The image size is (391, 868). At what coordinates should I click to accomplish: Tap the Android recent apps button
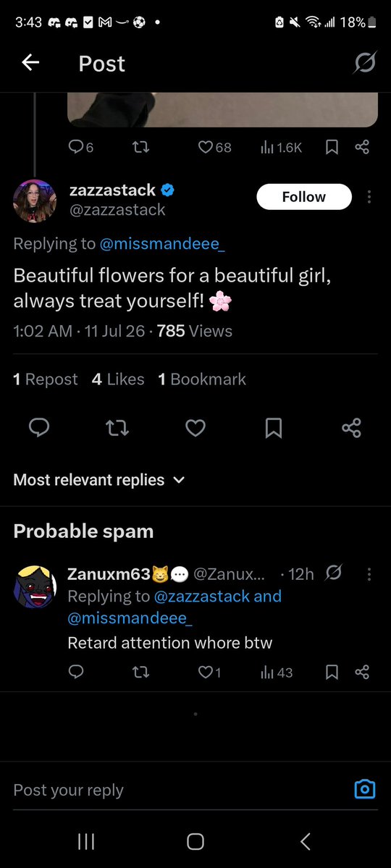click(x=86, y=842)
